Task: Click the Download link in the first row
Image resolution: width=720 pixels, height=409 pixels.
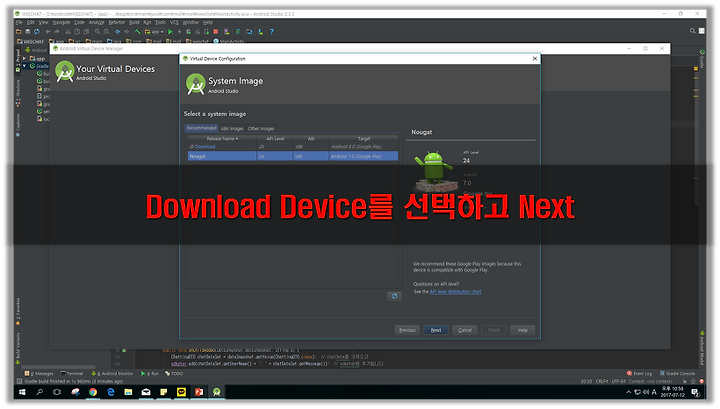Action: [205, 147]
